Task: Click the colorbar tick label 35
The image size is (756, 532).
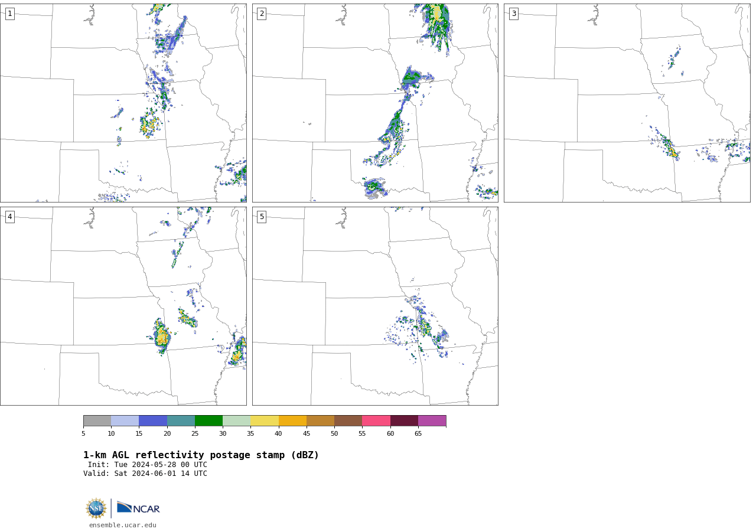Action: 250,434
